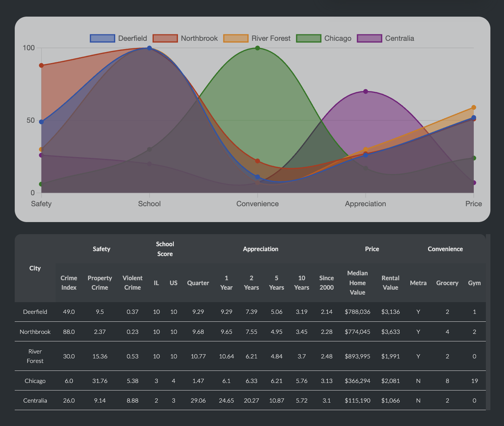This screenshot has height=426, width=504.
Task: Select the Centralia city row cell
Action: pos(35,400)
